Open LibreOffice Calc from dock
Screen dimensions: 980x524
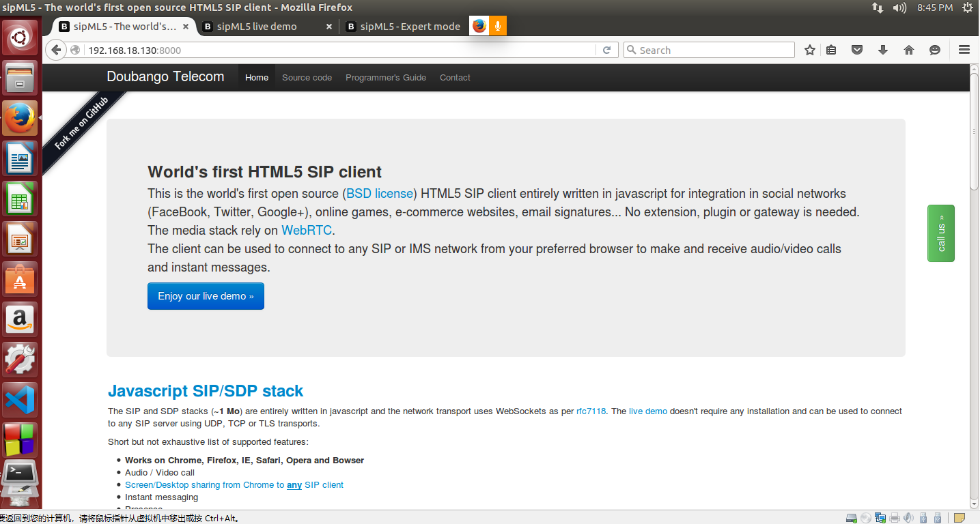tap(20, 199)
